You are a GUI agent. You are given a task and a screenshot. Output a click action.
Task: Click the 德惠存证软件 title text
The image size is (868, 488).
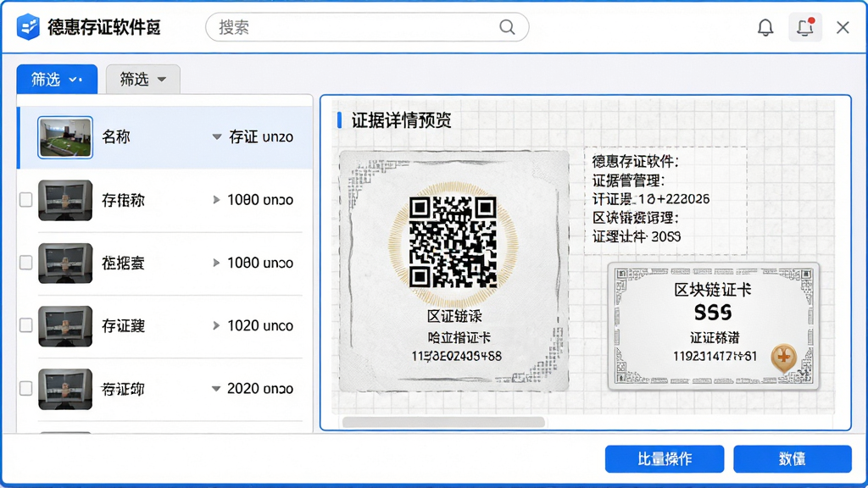[x=104, y=27]
